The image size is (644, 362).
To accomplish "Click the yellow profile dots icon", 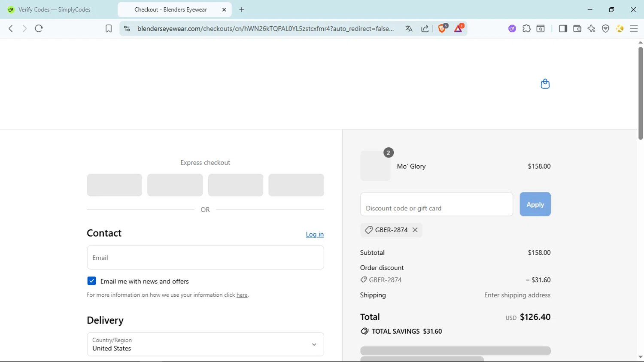I will click(x=620, y=28).
